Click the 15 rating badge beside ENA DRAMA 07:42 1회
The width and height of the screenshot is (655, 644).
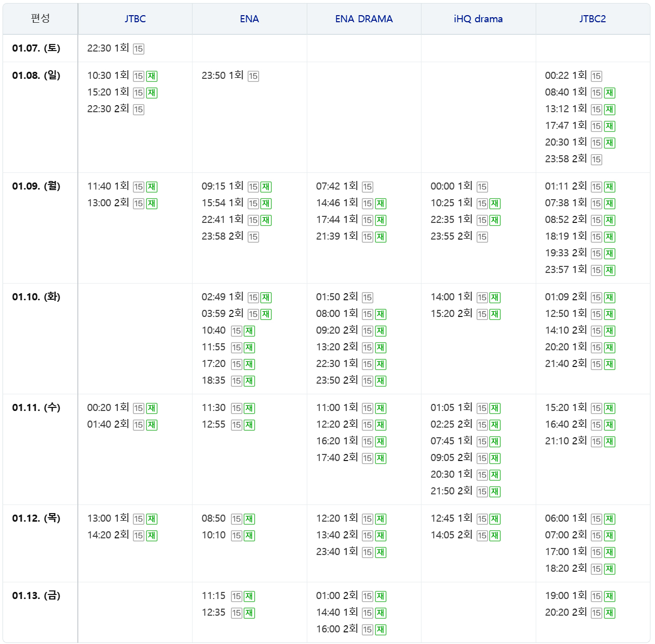click(x=367, y=187)
